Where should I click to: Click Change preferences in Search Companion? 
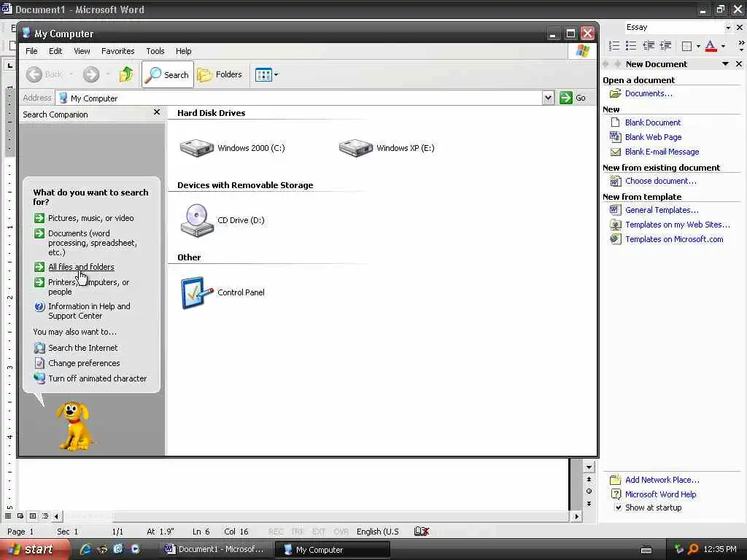tap(84, 363)
